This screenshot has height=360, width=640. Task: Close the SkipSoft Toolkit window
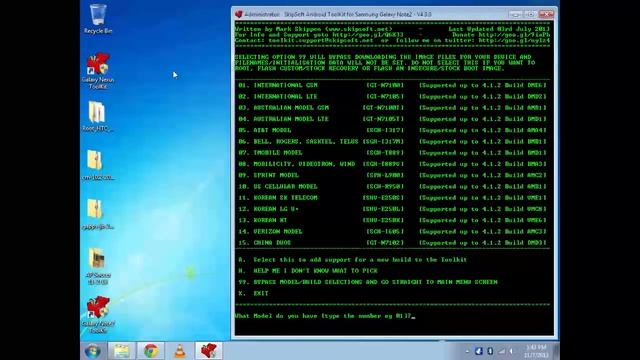coord(546,14)
